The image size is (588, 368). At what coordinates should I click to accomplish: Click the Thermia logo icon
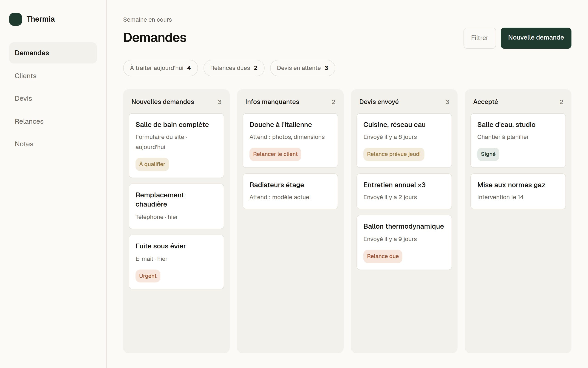click(16, 19)
